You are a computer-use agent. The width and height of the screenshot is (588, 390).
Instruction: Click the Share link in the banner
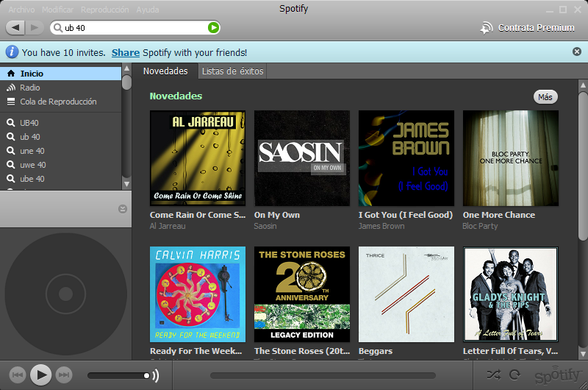126,52
